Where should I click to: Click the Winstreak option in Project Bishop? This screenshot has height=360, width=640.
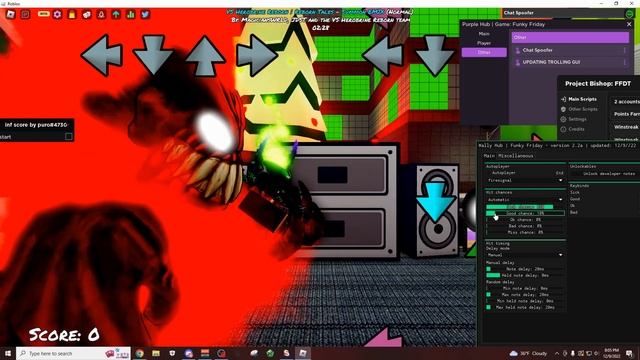pyautogui.click(x=626, y=127)
